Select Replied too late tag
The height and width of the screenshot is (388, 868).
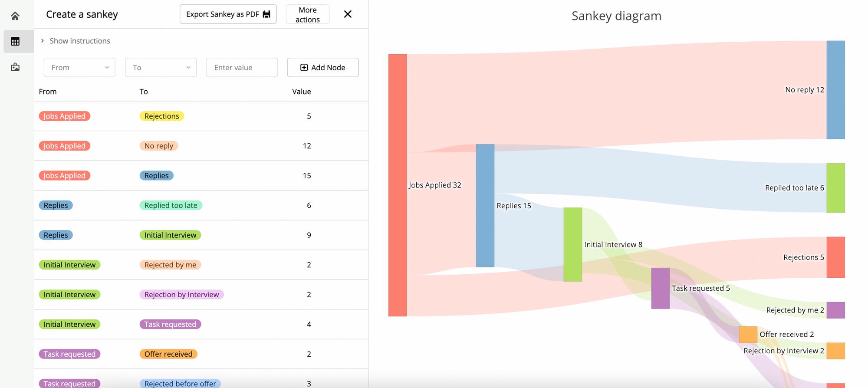[x=171, y=205]
